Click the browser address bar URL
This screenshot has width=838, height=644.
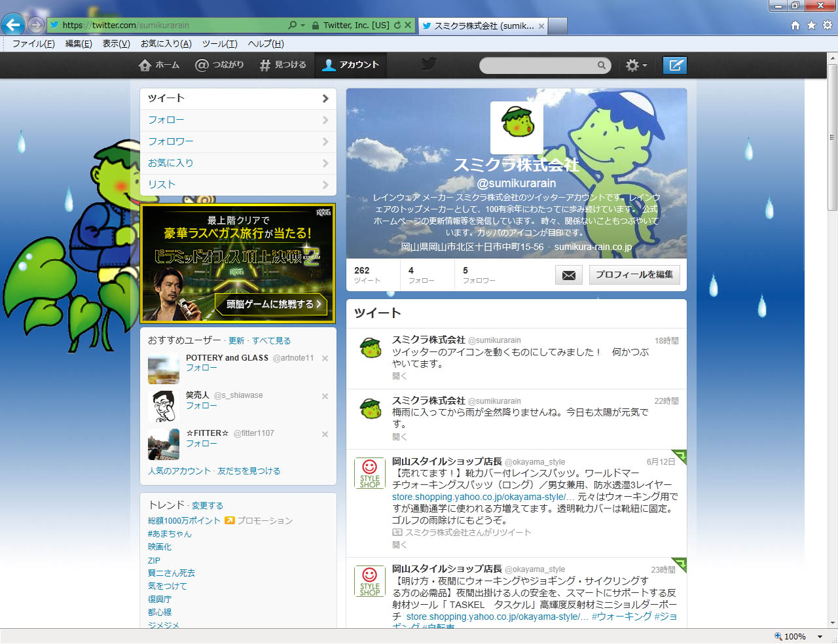126,26
